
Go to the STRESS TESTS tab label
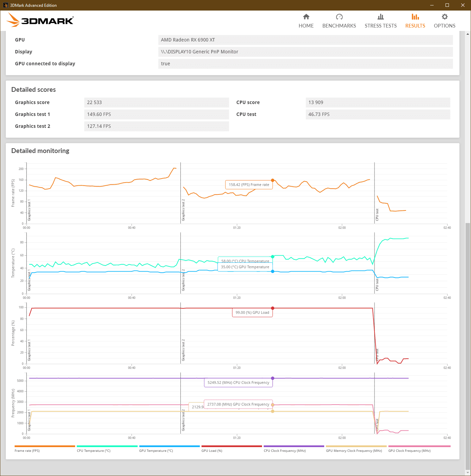381,26
